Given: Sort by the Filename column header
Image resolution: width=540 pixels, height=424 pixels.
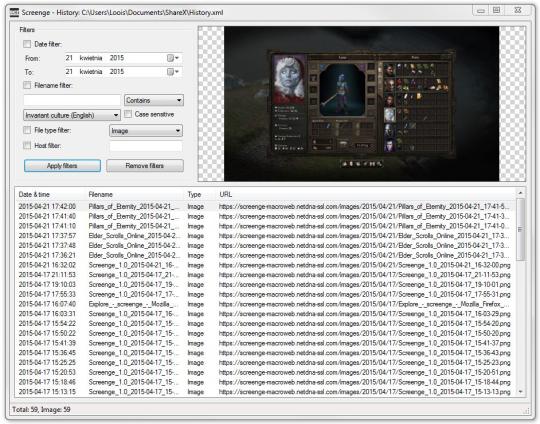Looking at the screenshot, I should (135, 194).
